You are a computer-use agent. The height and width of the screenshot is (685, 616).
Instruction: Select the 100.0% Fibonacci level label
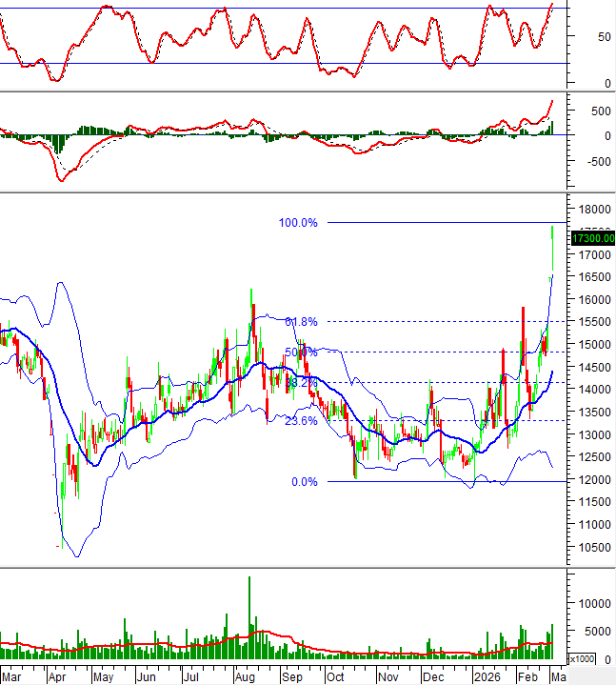297,223
